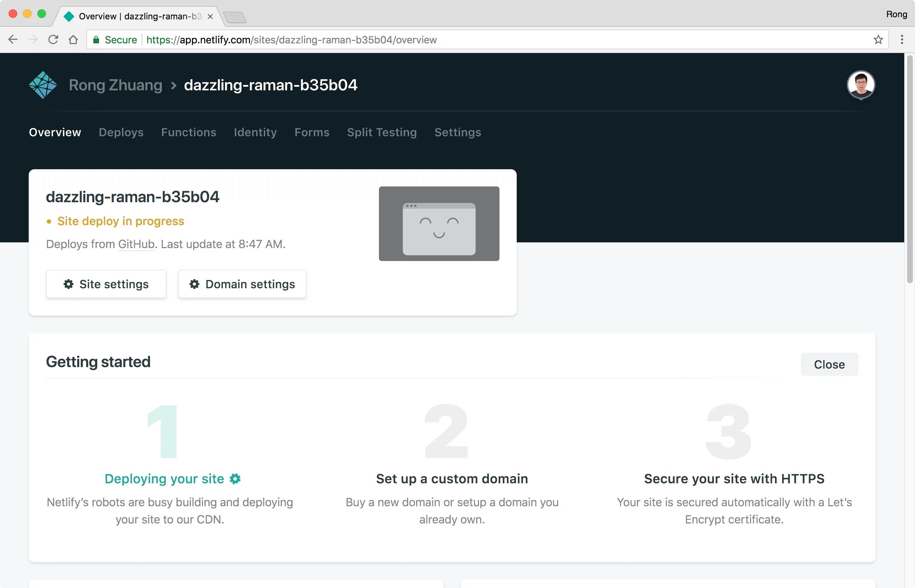915x588 pixels.
Task: Click the Netlify diamond logo
Action: (42, 85)
